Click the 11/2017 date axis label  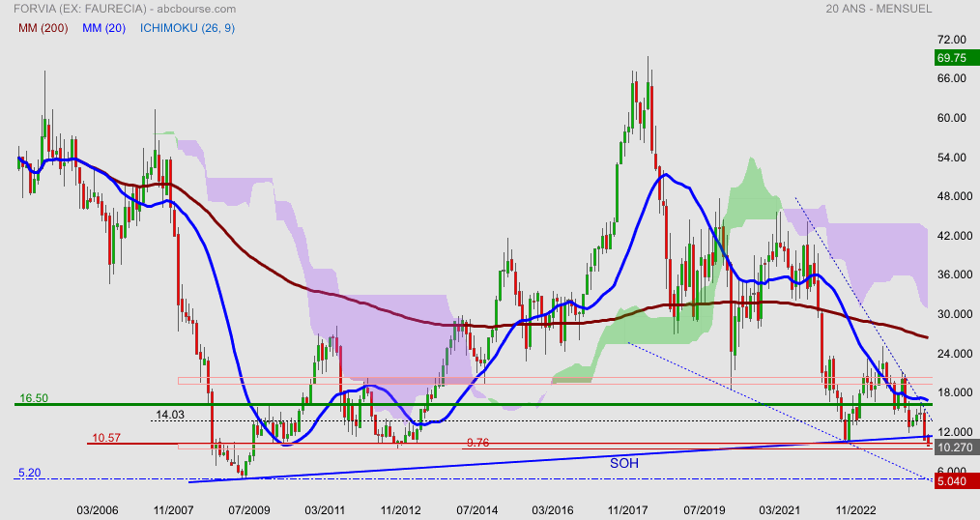coord(628,510)
